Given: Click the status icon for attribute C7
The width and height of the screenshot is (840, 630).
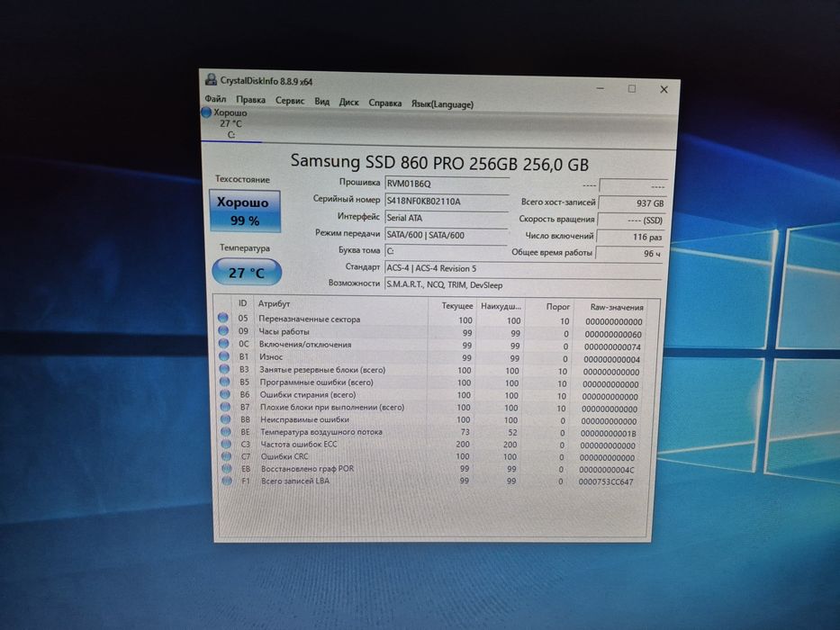Looking at the screenshot, I should pos(227,456).
